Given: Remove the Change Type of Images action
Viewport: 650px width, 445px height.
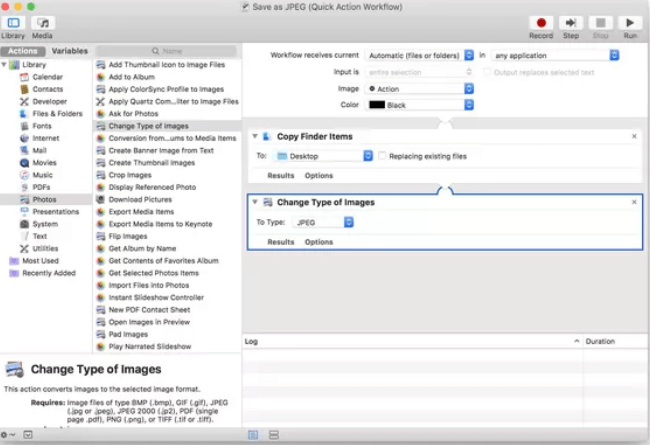Looking at the screenshot, I should 634,202.
